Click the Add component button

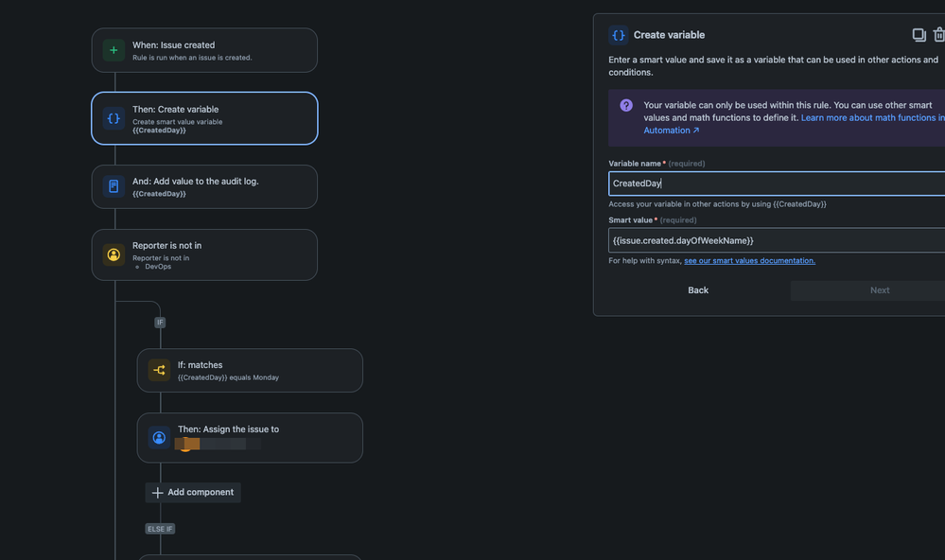click(193, 492)
